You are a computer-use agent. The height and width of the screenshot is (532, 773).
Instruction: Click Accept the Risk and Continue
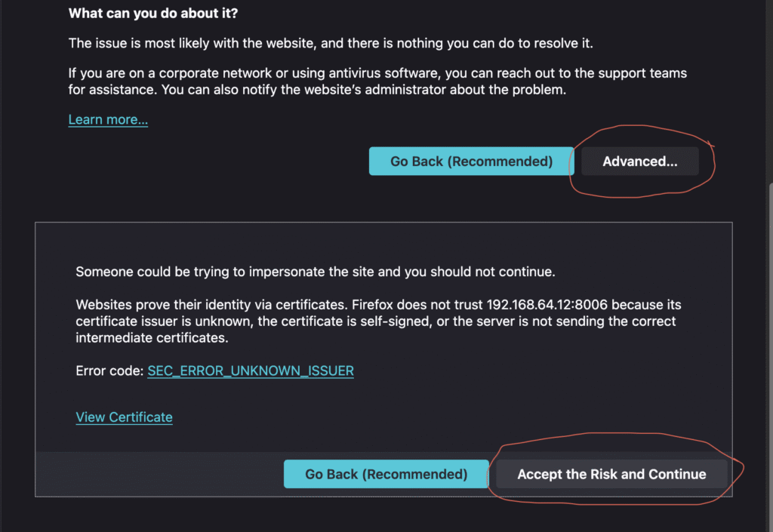tap(611, 475)
